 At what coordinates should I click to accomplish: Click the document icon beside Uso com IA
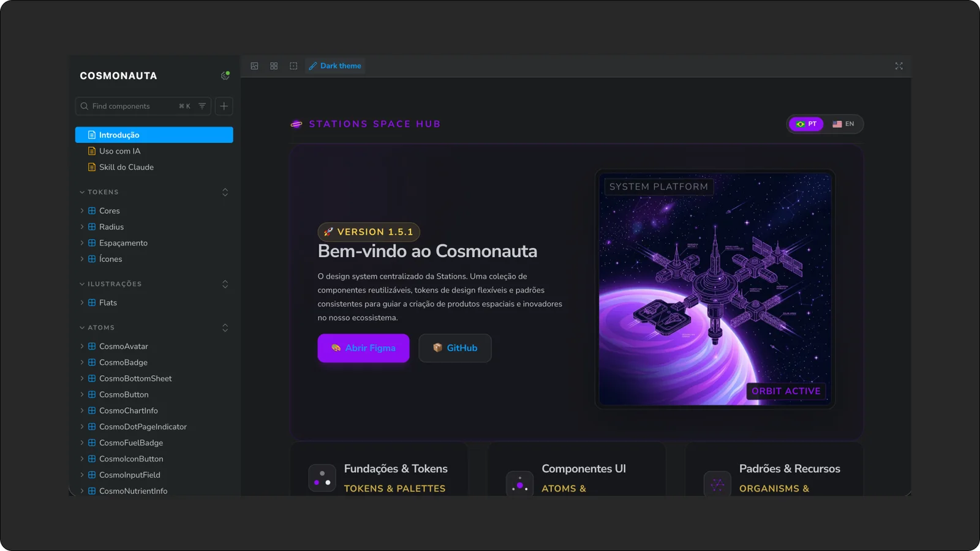pos(92,151)
